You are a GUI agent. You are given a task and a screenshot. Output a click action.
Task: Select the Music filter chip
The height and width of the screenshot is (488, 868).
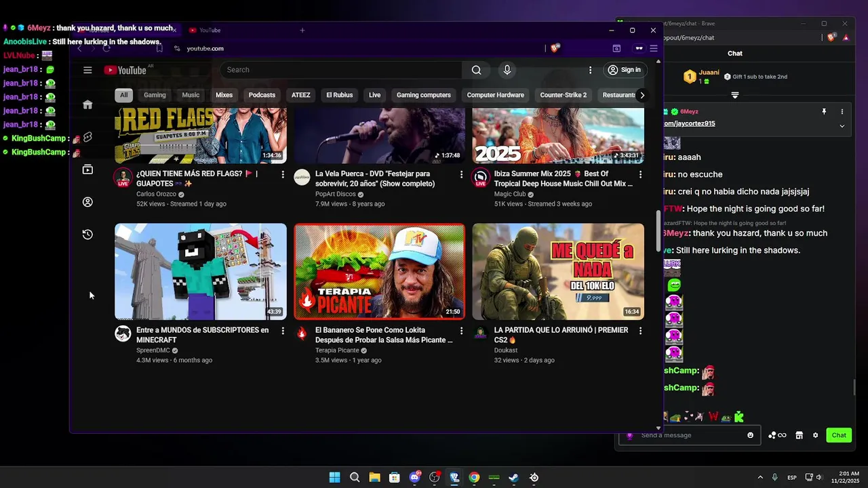pyautogui.click(x=191, y=95)
